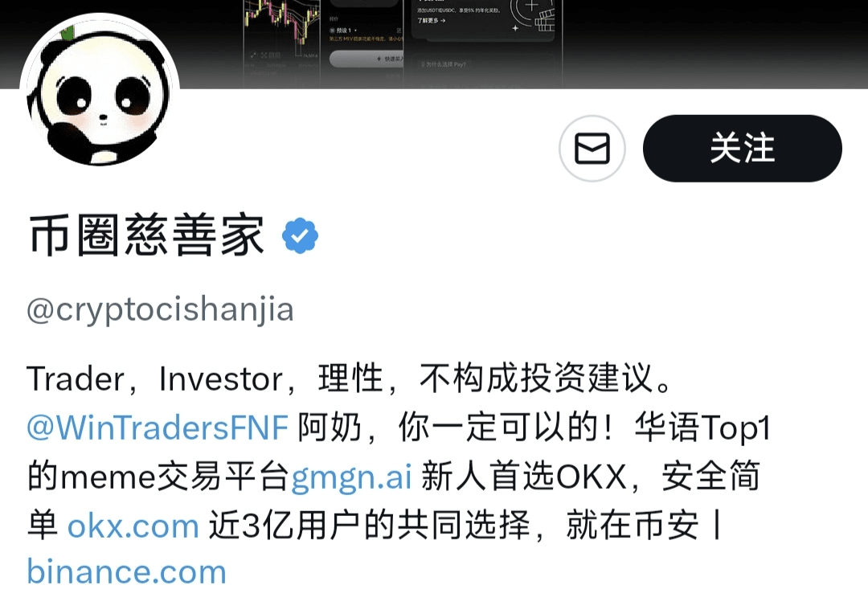868x614 pixels.
Task: Open the panda profile avatar
Action: click(100, 93)
